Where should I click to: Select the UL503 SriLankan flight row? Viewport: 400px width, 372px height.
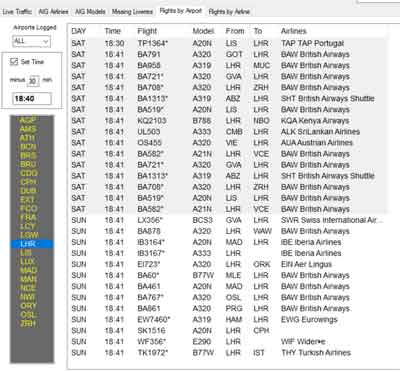[x=229, y=132]
